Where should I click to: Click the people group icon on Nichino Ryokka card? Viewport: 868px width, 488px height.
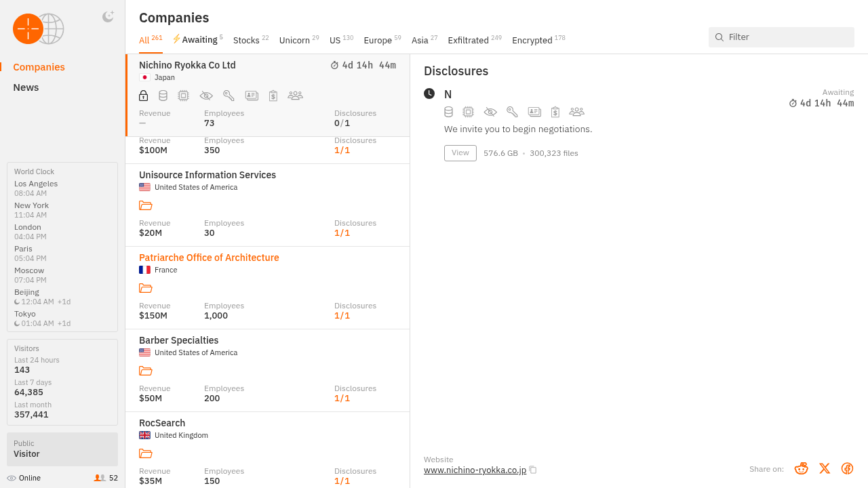(x=295, y=96)
